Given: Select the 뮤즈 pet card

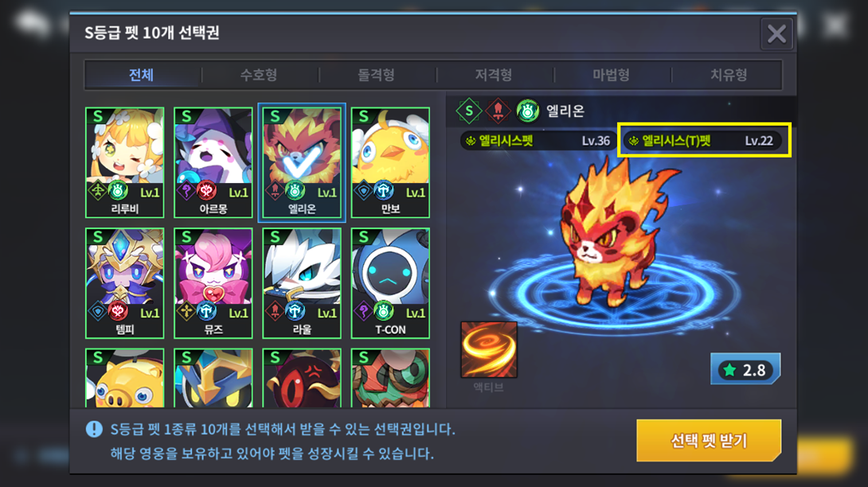Looking at the screenshot, I should (x=213, y=282).
